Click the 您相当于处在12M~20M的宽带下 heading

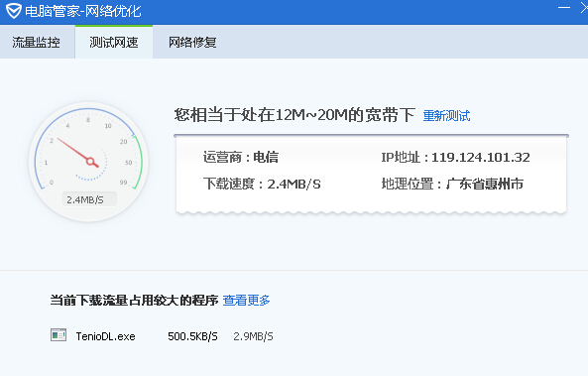294,115
